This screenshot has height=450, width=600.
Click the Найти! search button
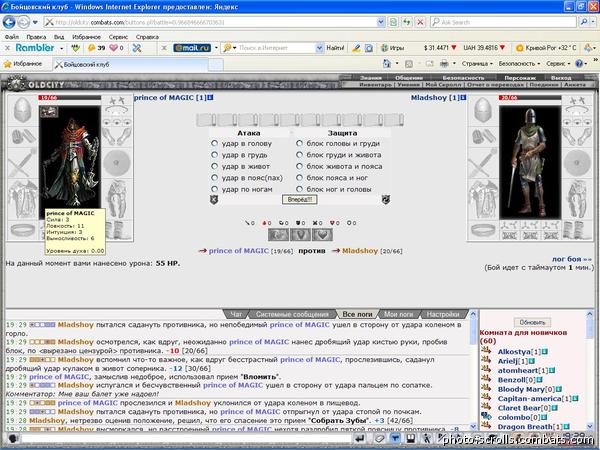[x=335, y=48]
